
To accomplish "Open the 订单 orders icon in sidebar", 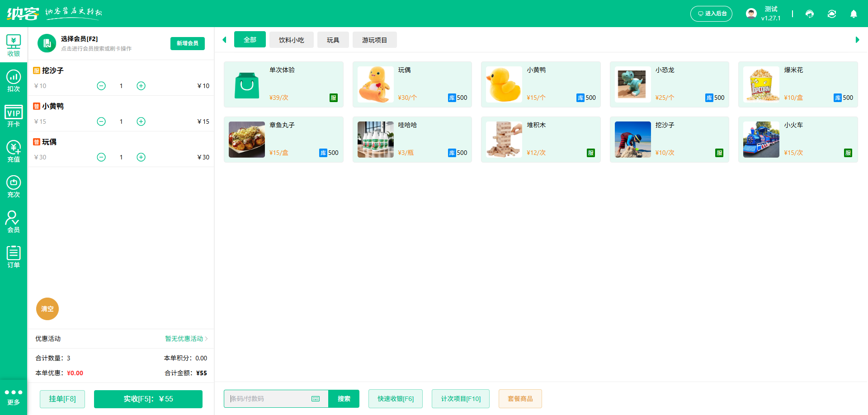I will (14, 255).
